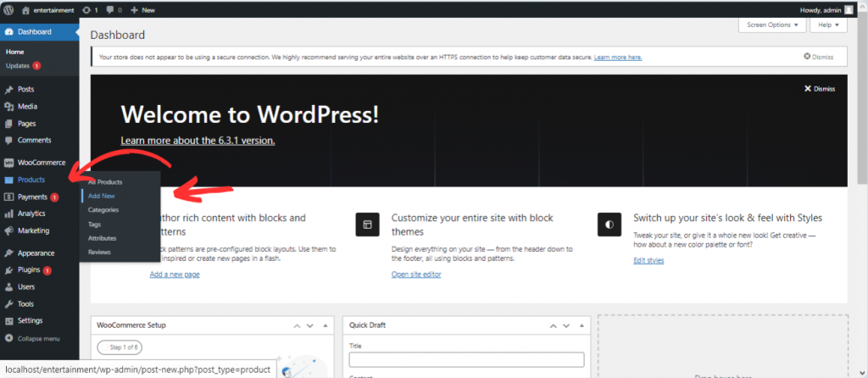Image resolution: width=868 pixels, height=378 pixels.
Task: Expand the Screen Options dropdown
Action: point(771,25)
